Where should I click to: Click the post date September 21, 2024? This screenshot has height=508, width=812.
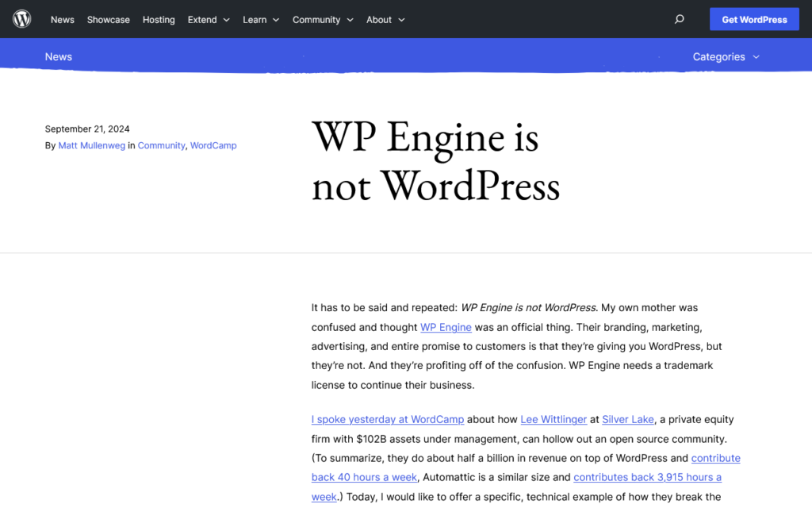pos(87,129)
